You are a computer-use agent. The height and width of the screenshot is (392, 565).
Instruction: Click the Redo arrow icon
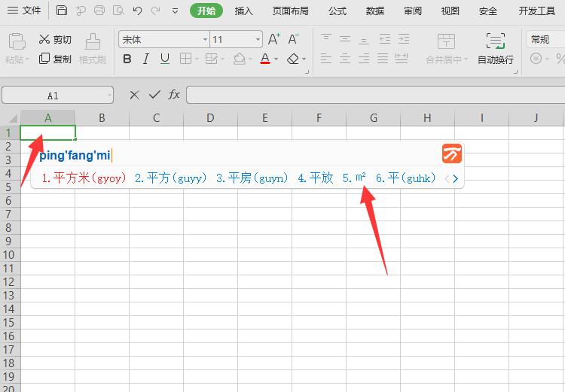pos(156,11)
